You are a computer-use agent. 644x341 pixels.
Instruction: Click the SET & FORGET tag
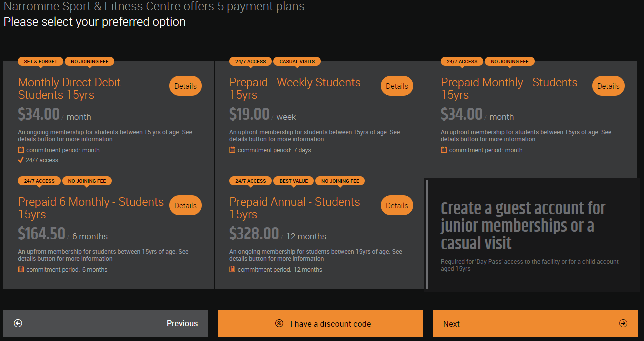pos(41,61)
